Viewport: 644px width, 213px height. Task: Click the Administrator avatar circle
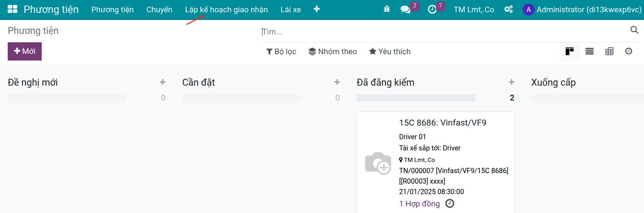pyautogui.click(x=528, y=9)
